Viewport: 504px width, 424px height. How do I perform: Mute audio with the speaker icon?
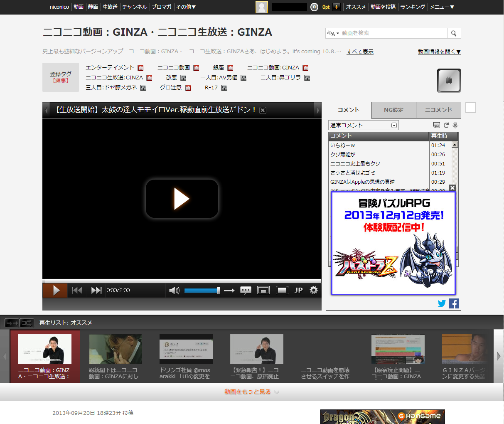click(x=174, y=290)
